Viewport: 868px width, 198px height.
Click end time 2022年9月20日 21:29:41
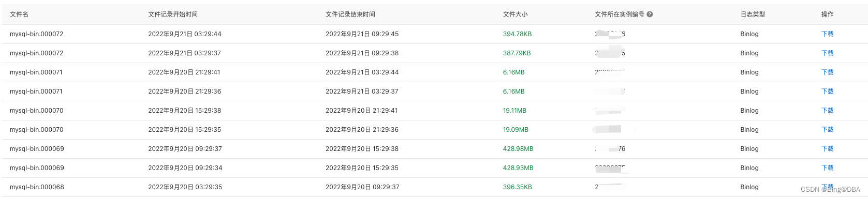362,111
